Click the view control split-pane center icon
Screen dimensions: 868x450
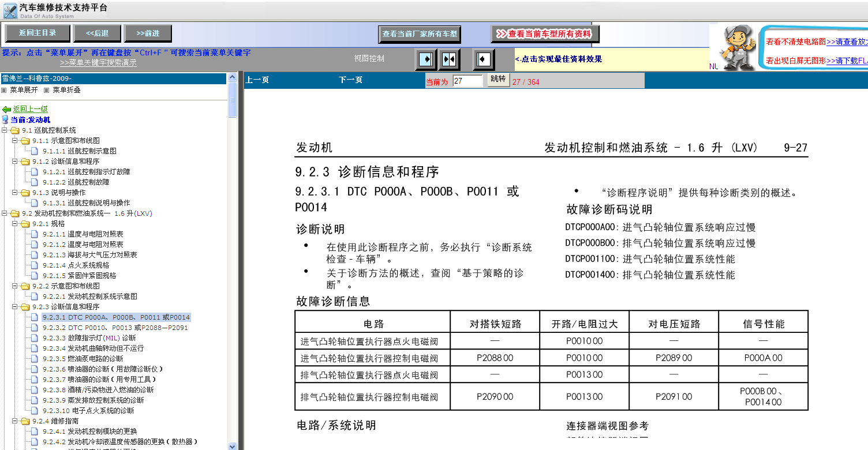point(449,59)
